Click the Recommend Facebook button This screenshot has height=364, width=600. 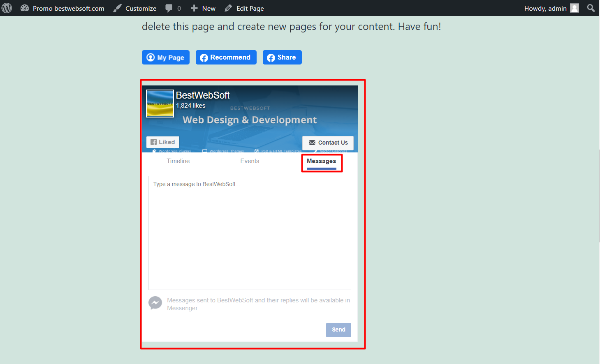(226, 58)
